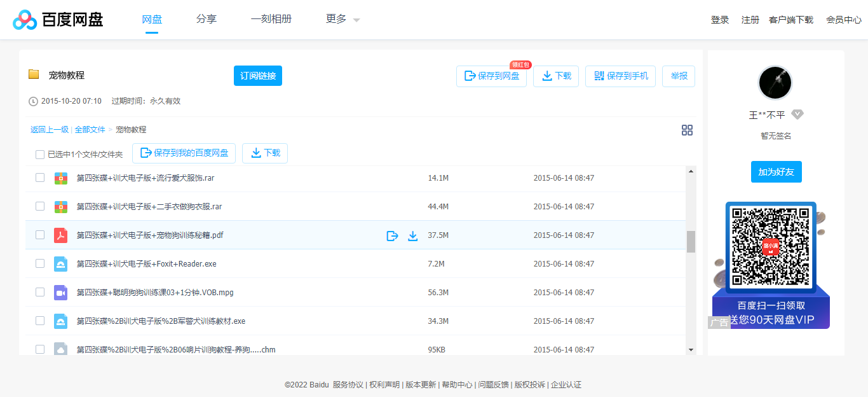This screenshot has width=868, height=397.
Task: Click the rar archive icon of 流行爱犬服饰.rar
Action: [x=60, y=178]
